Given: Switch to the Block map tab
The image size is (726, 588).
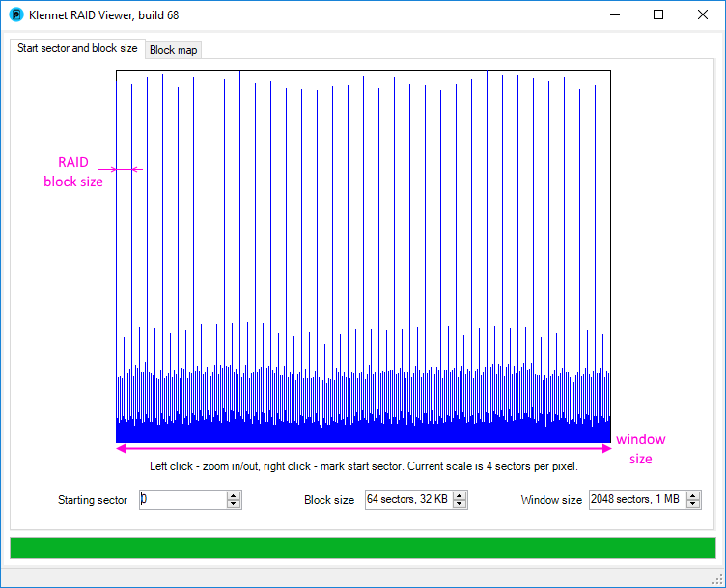Looking at the screenshot, I should pos(173,50).
